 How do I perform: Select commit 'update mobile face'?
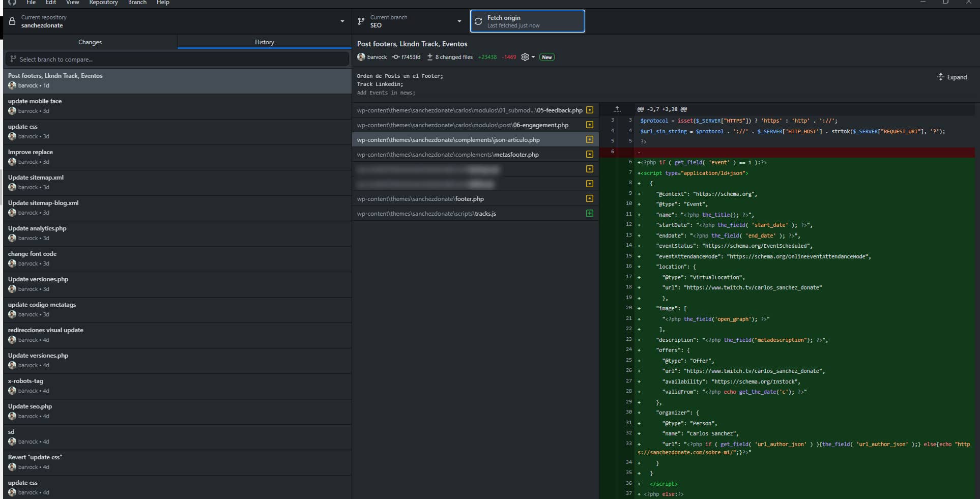[177, 106]
